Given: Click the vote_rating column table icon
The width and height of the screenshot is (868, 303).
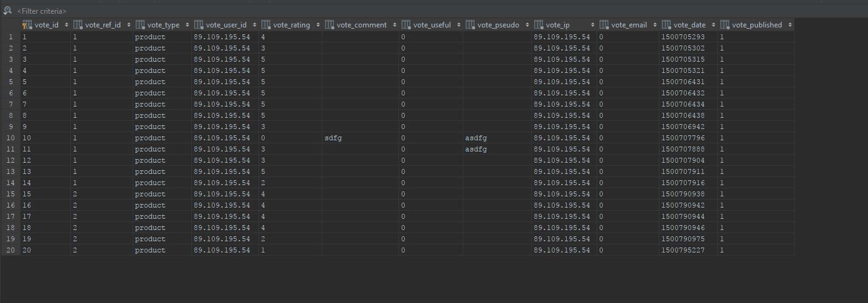Looking at the screenshot, I should click(266, 25).
